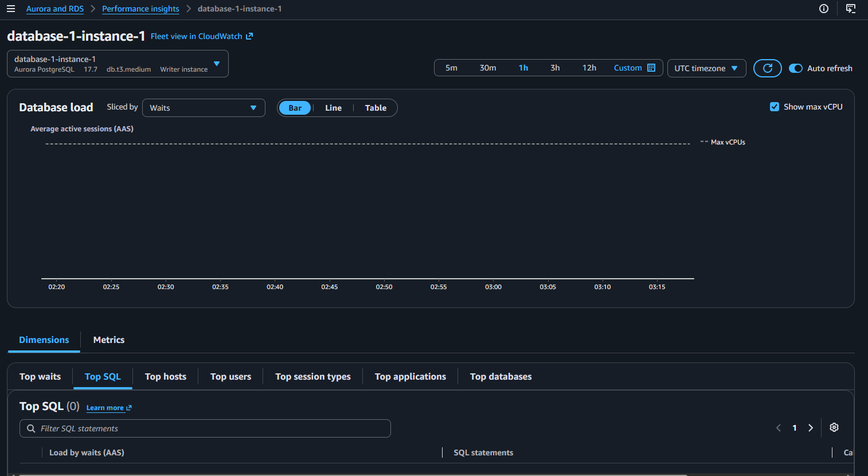The image size is (868, 476).
Task: Select the 30m time range
Action: (x=488, y=68)
